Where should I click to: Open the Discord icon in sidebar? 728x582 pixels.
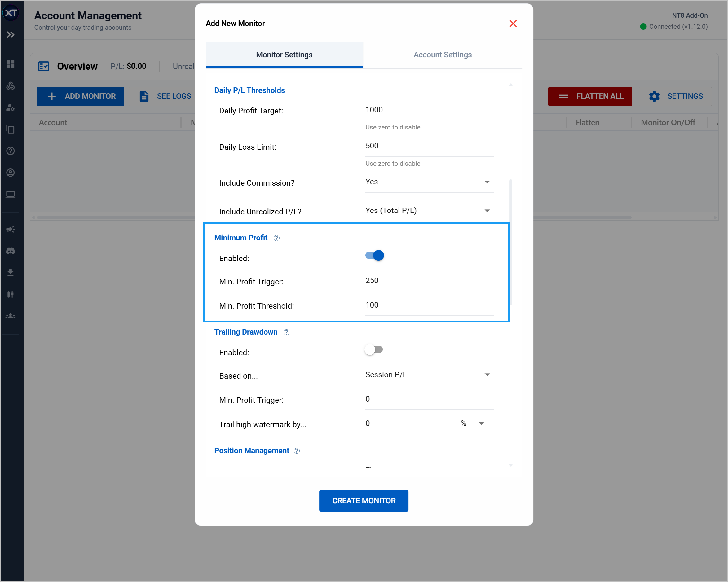(11, 251)
